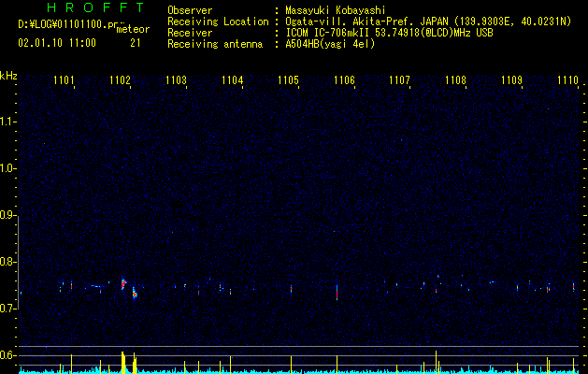Click the 'meteor' count label
Viewport: 588px width, 374px height.
coord(133,29)
